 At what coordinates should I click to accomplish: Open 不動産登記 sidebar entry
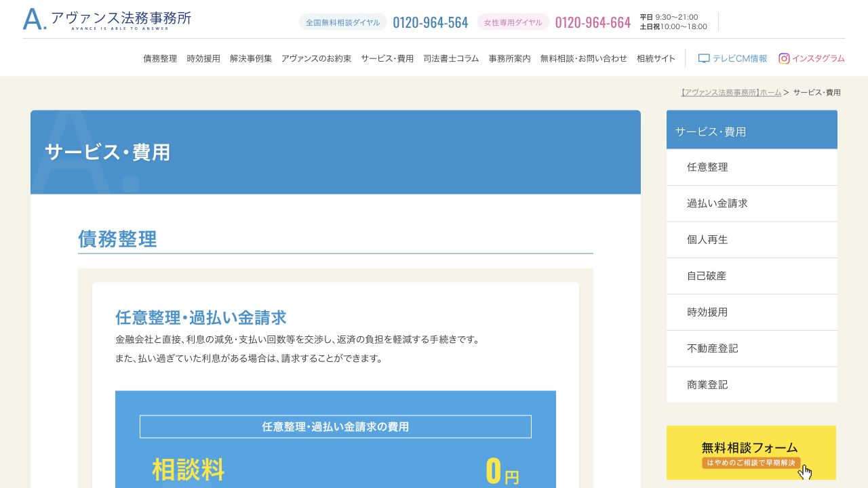752,348
